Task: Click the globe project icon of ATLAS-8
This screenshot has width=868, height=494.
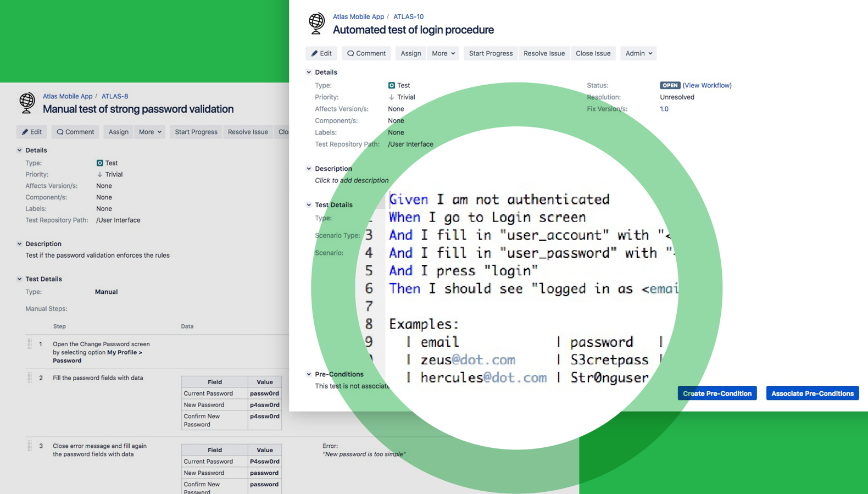Action: click(27, 103)
